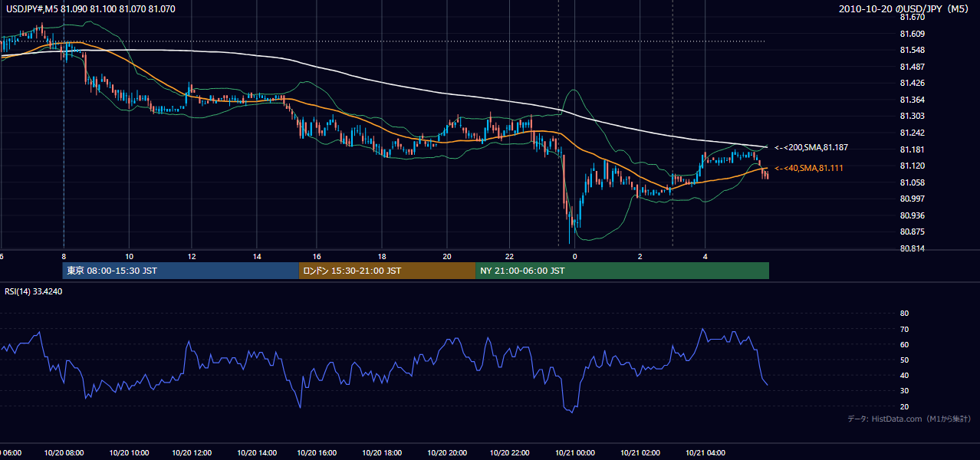
Task: Click RSI scale level 60
Action: [x=904, y=344]
